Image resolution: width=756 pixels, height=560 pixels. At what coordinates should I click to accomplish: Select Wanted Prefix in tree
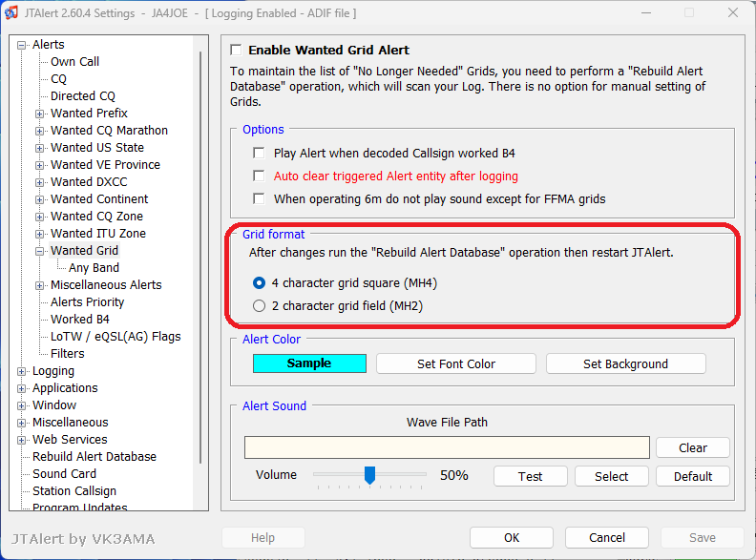tap(89, 114)
